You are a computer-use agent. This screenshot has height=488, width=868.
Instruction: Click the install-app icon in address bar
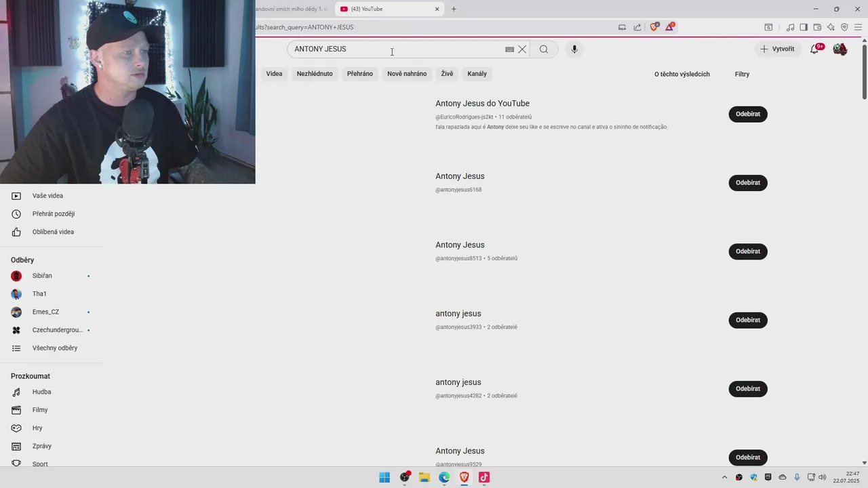622,27
